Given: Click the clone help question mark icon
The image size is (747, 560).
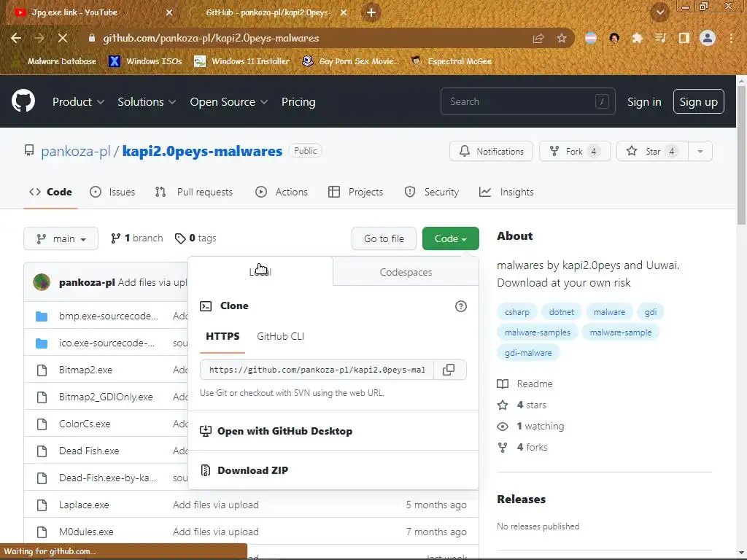Looking at the screenshot, I should (461, 306).
